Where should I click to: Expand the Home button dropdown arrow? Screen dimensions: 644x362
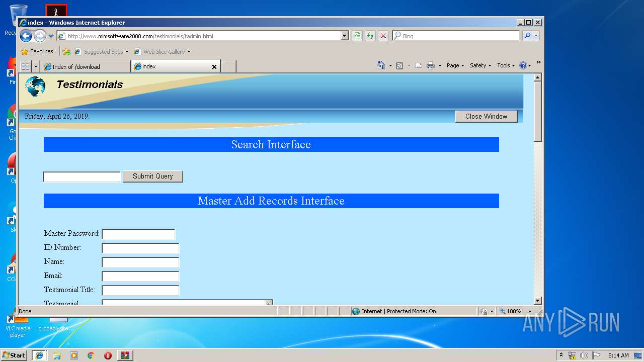click(x=390, y=65)
